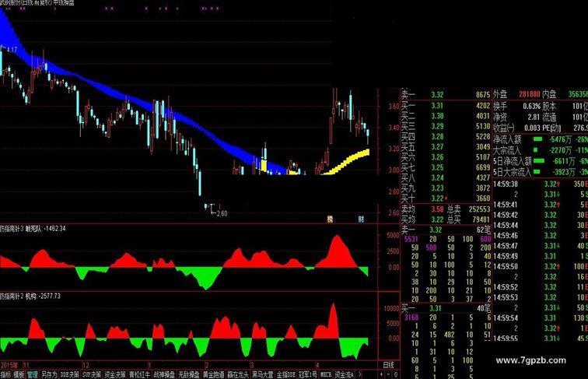
Task: Click the 2015年 date axis label
Action: [x=9, y=365]
